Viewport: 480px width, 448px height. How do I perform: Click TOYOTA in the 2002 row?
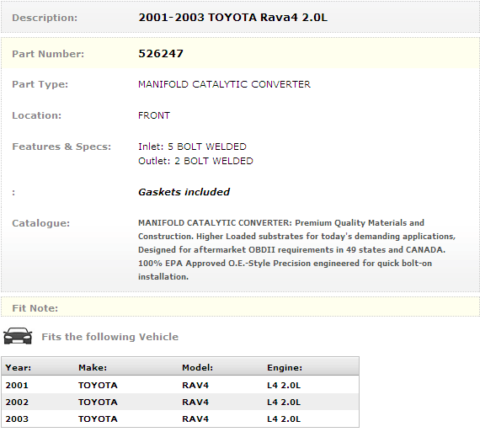(x=98, y=402)
